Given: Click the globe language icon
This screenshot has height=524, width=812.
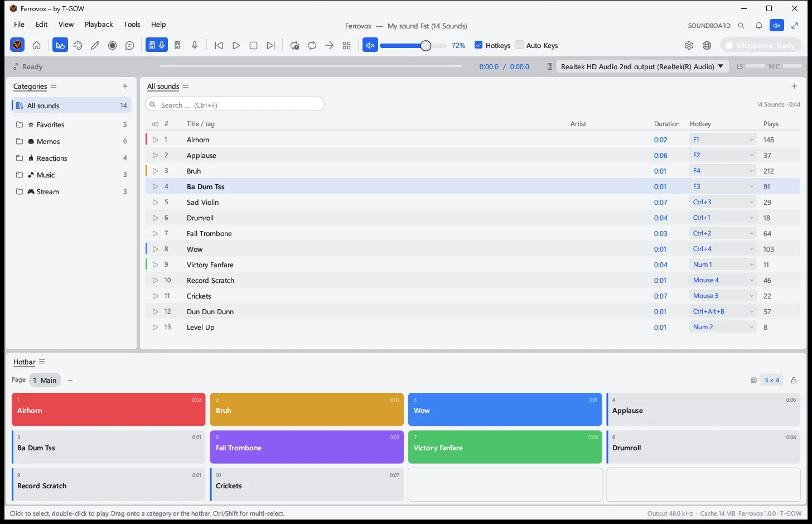Looking at the screenshot, I should [707, 45].
